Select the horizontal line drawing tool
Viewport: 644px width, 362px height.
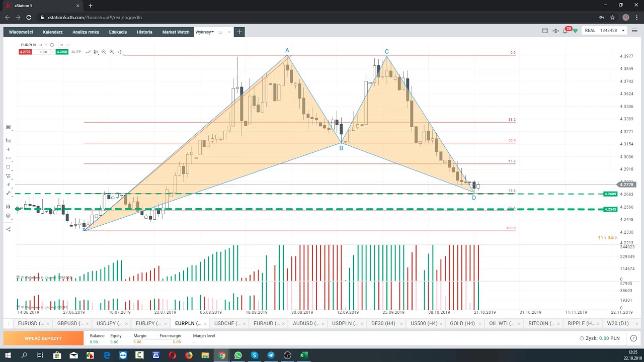click(x=8, y=158)
